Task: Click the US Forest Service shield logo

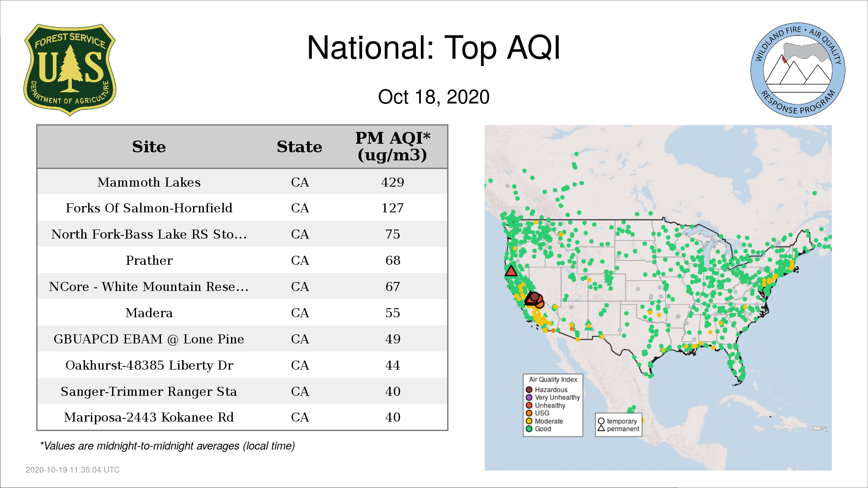Action: coord(70,70)
